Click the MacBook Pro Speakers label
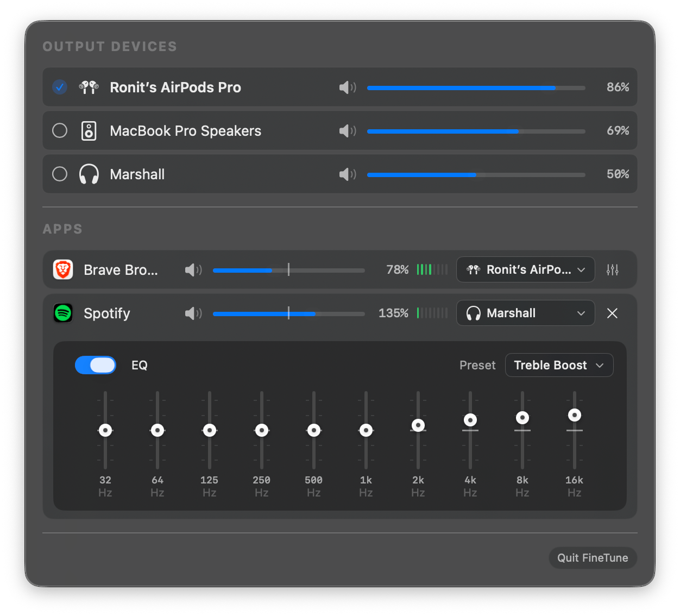The image size is (680, 616). point(185,131)
